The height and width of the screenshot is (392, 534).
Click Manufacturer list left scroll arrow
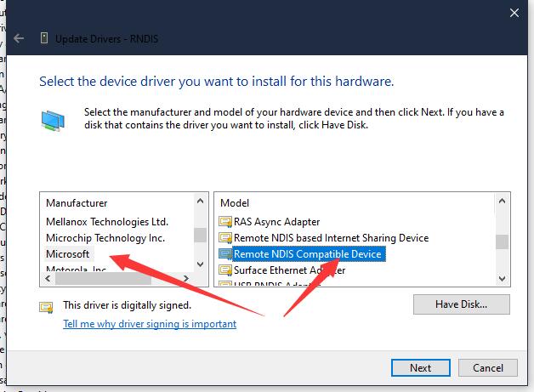[x=48, y=279]
